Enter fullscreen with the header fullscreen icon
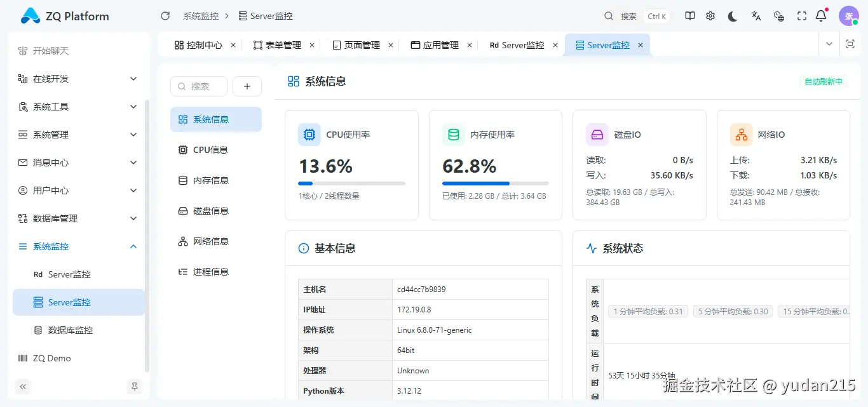This screenshot has width=868, height=407. point(802,16)
